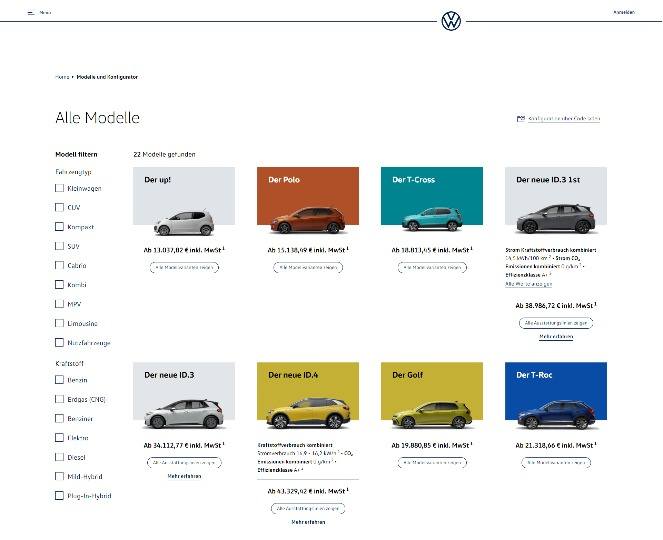The image size is (663, 540).
Task: Click the price Ab 19.880,85 € inkl. MwSt
Action: [x=432, y=445]
